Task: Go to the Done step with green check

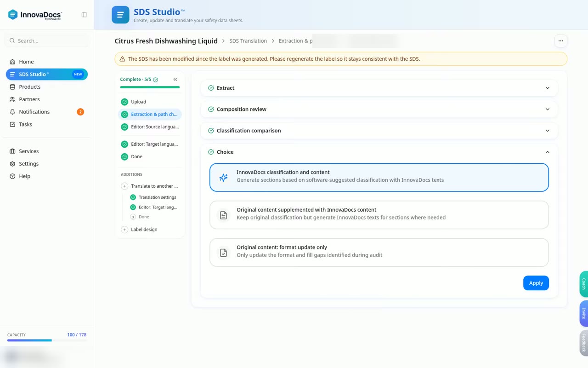Action: [x=150, y=157]
